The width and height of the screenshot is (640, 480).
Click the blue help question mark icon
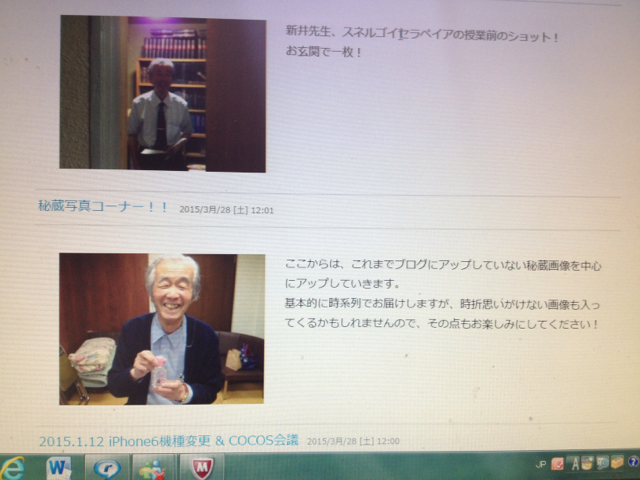click(633, 464)
